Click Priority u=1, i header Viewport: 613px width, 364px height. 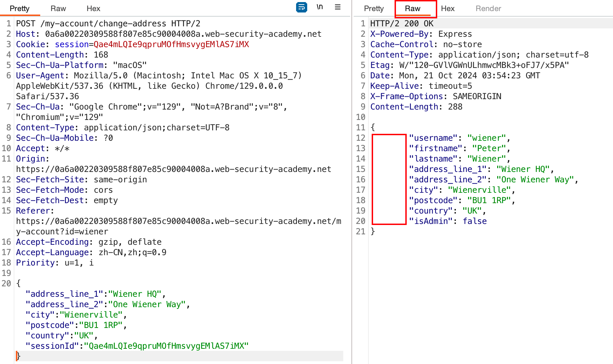pos(55,263)
